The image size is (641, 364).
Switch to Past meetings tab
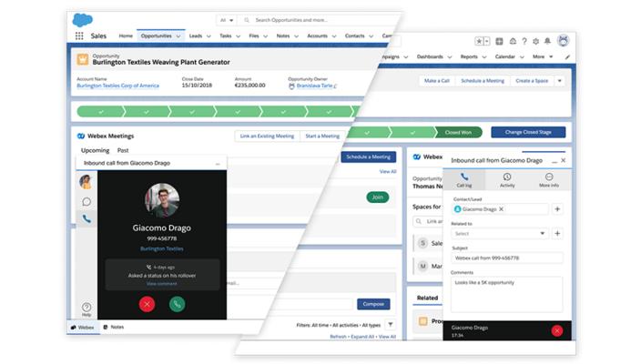coord(123,150)
